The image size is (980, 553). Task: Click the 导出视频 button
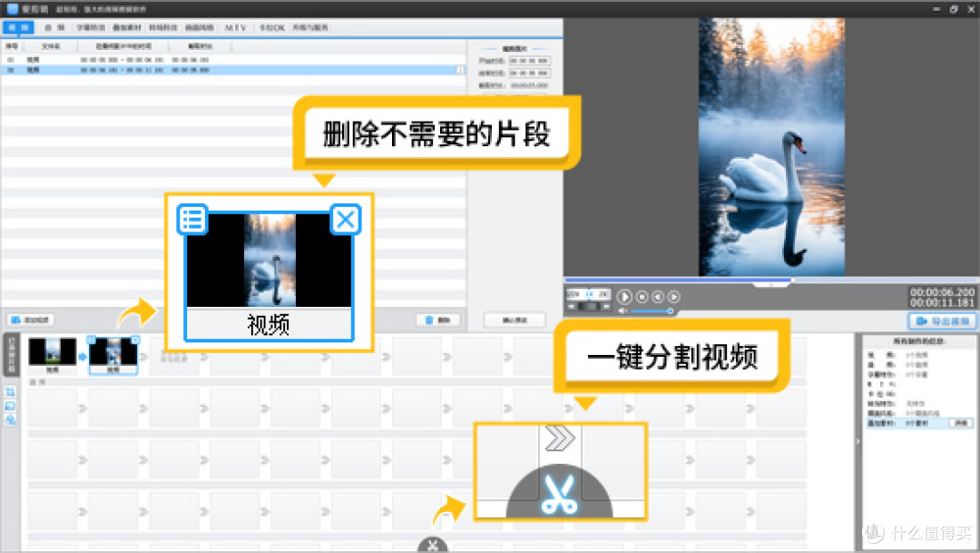tap(943, 321)
